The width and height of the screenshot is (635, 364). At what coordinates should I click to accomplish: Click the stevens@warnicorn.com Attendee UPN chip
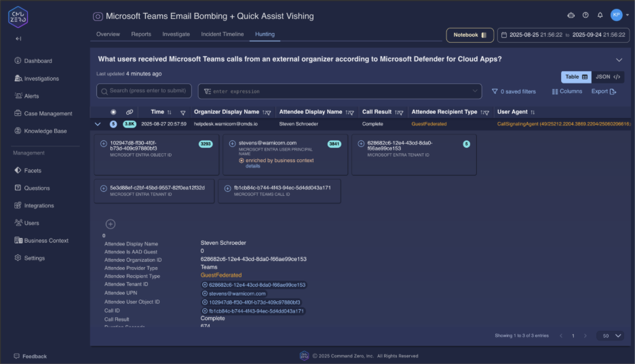(234, 294)
